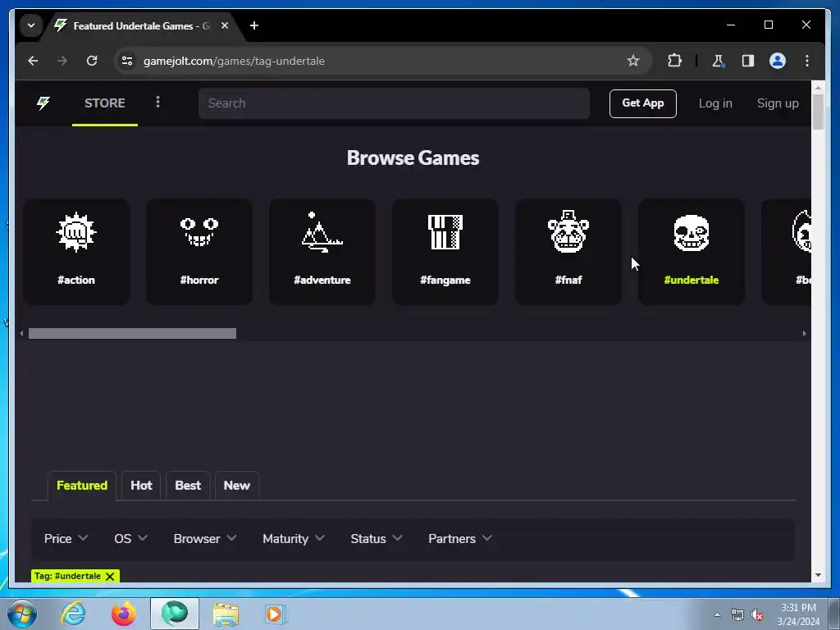Go back to the previous page
The image size is (840, 630).
33,61
